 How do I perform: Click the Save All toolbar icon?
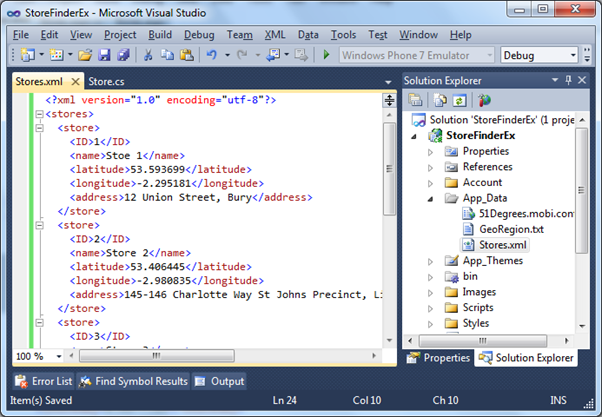click(124, 55)
